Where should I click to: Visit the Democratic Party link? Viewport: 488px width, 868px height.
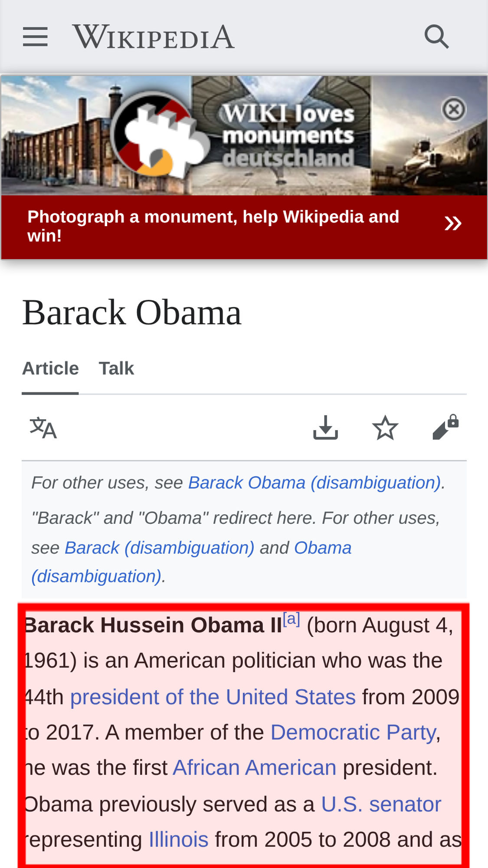pyautogui.click(x=353, y=733)
